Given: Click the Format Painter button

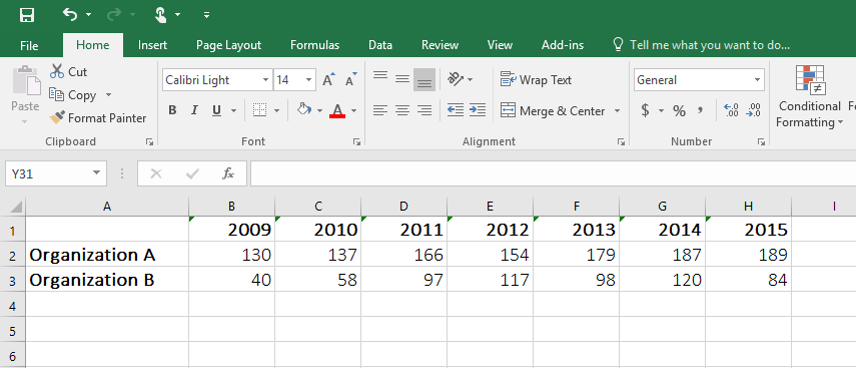Looking at the screenshot, I should tap(98, 118).
